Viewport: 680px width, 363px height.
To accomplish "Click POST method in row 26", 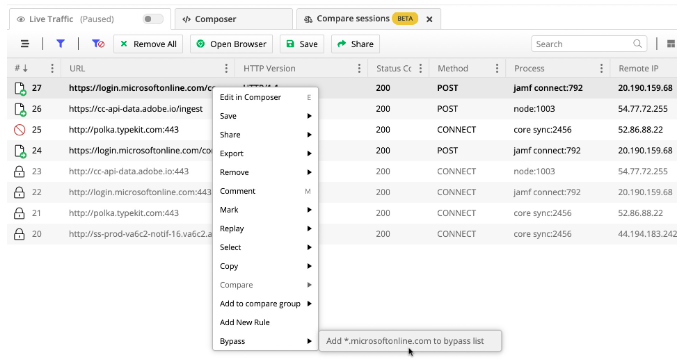I will (x=447, y=109).
